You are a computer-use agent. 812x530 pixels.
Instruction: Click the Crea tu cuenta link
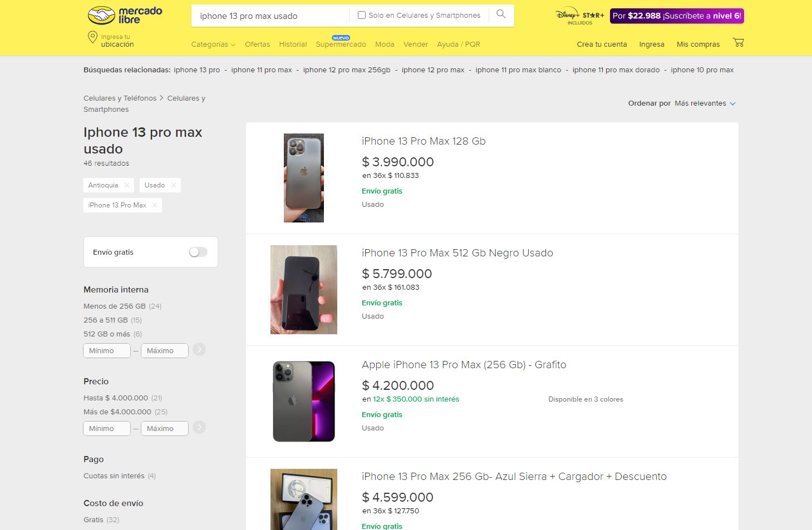[x=602, y=44]
